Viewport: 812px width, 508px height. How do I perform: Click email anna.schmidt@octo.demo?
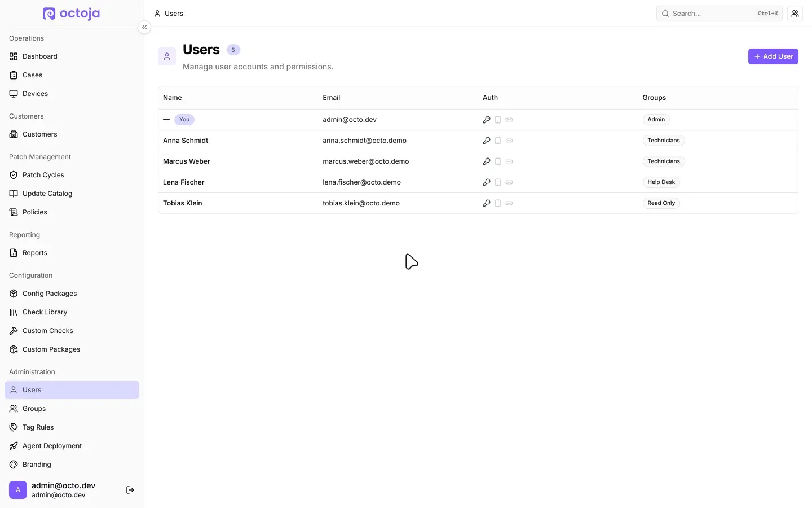(364, 141)
